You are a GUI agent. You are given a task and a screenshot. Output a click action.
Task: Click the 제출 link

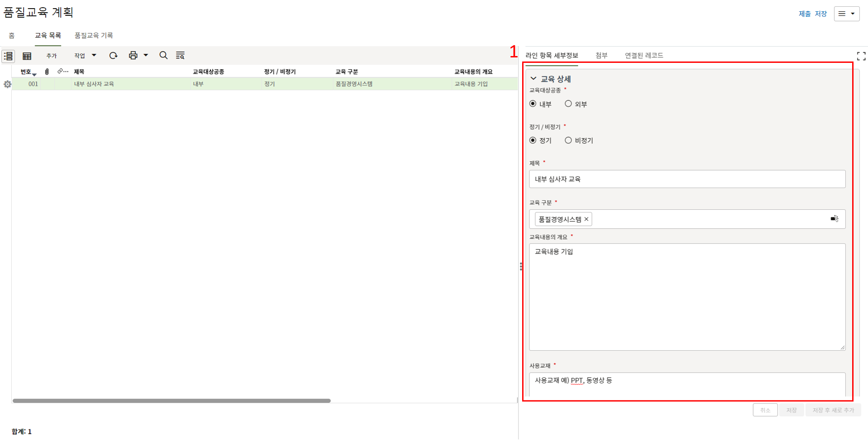(804, 14)
